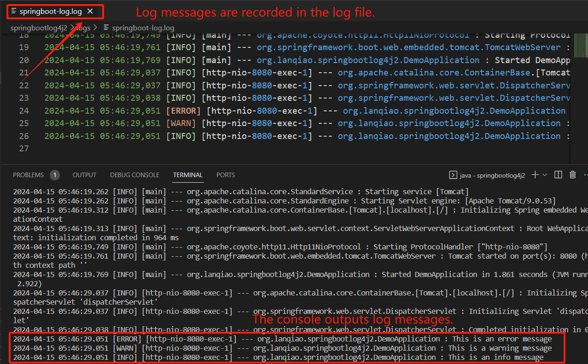The image size is (588, 364).
Task: Open the terminal profile dropdown chevron
Action: 545,174
